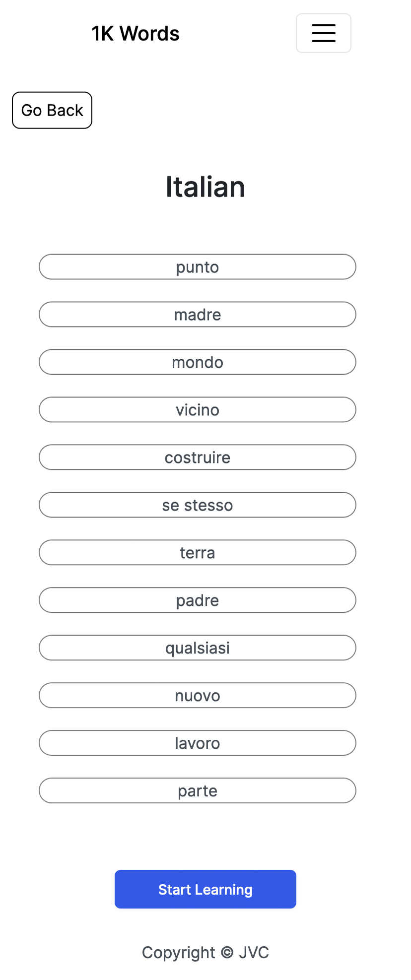Click the Italian language heading
This screenshot has height=980, width=411.
tap(205, 187)
